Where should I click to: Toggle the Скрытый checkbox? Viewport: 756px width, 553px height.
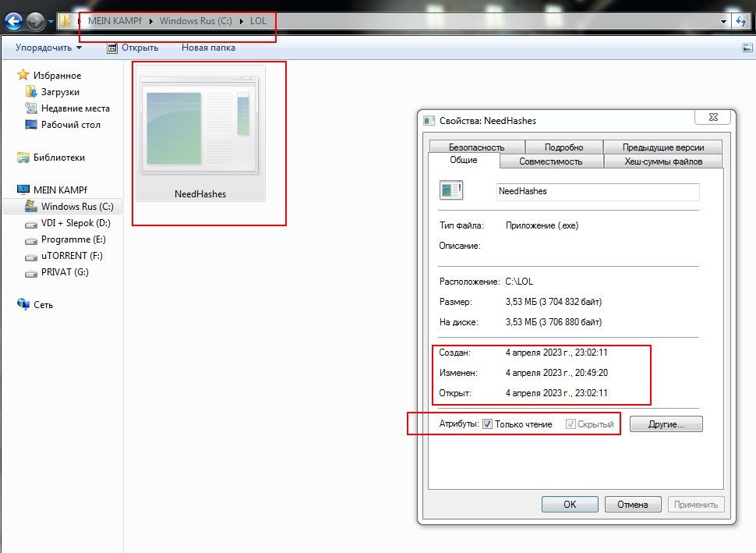tap(571, 424)
